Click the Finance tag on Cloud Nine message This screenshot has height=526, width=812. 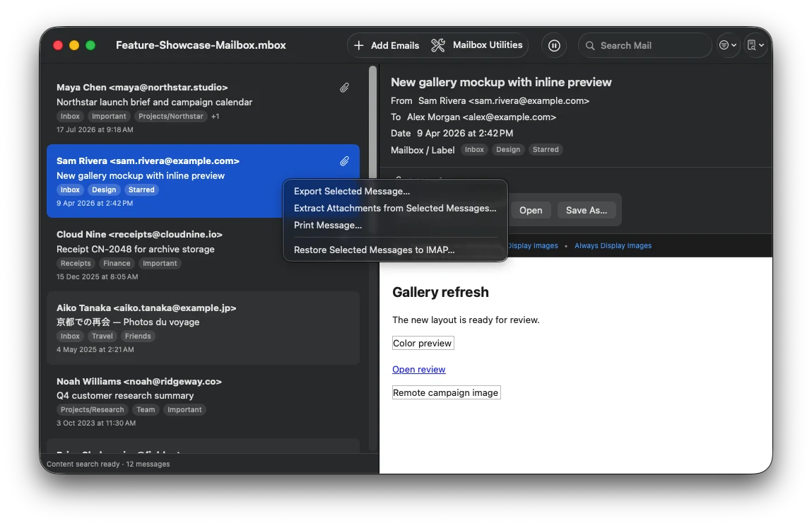[117, 263]
